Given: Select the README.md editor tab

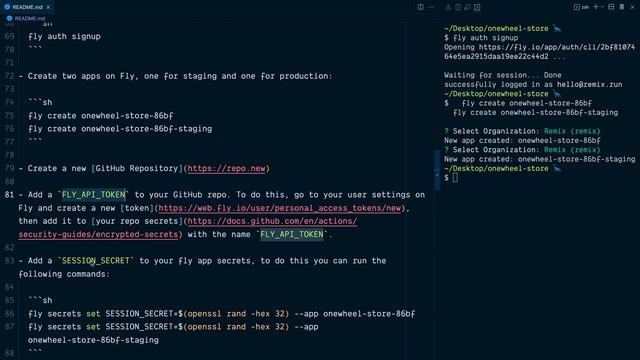Looking at the screenshot, I should pyautogui.click(x=27, y=7).
